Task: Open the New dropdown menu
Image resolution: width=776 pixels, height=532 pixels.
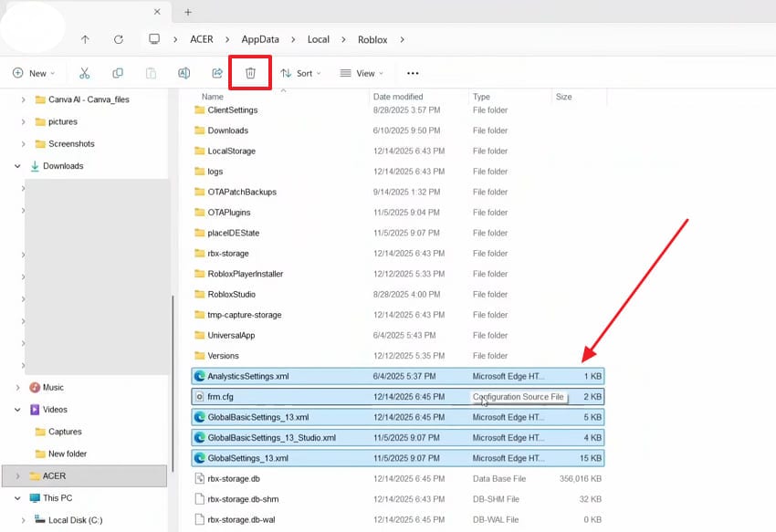Action: (x=34, y=73)
